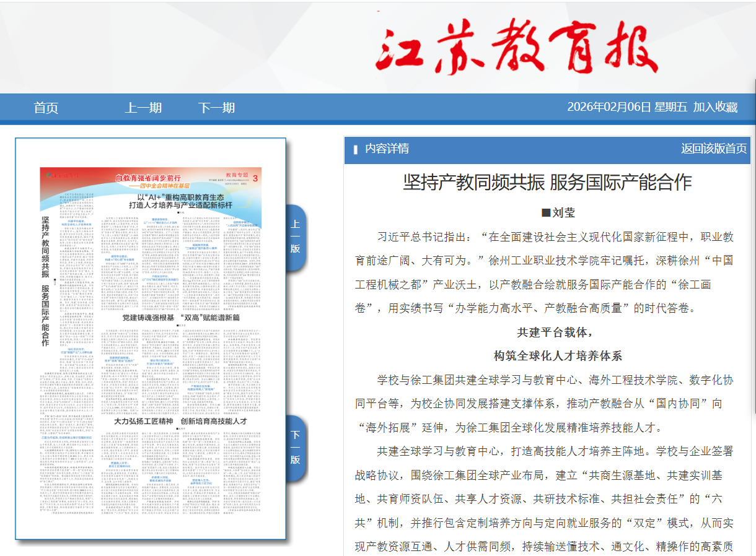Open 上一期 previous issue

[143, 108]
